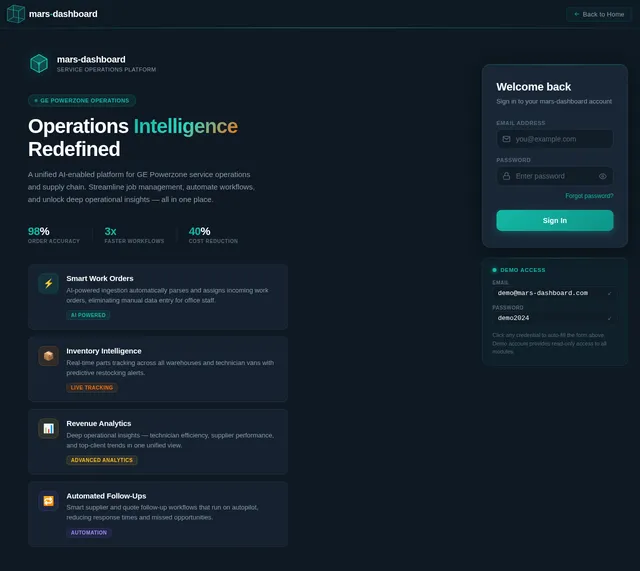640x571 pixels.
Task: Click the package box Inventory Intelligence icon
Action: point(49,356)
